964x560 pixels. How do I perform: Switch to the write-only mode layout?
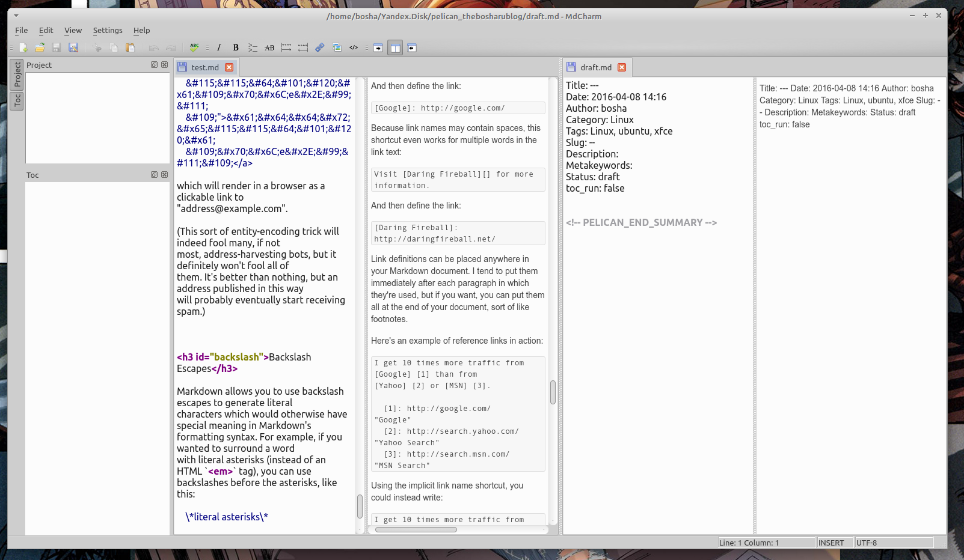[x=378, y=47]
